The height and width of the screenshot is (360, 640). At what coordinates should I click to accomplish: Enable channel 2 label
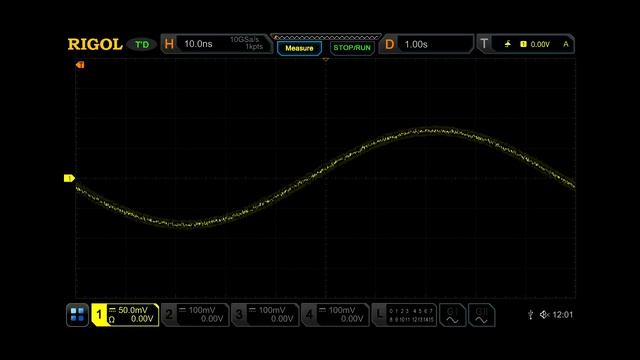click(196, 315)
